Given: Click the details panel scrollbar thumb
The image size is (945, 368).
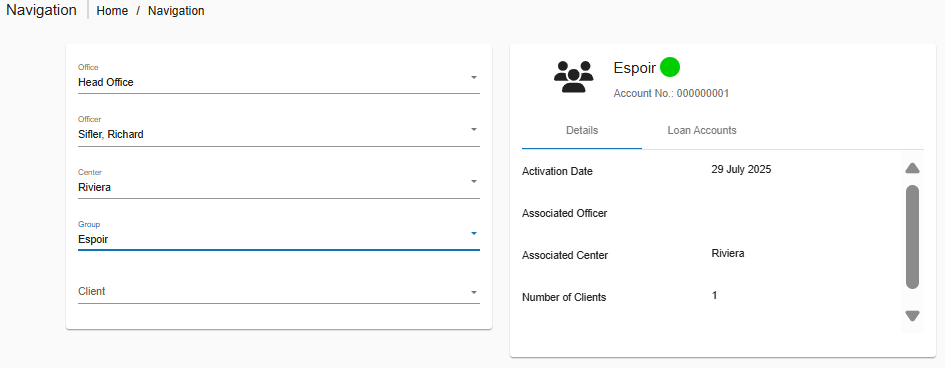Looking at the screenshot, I should point(912,237).
